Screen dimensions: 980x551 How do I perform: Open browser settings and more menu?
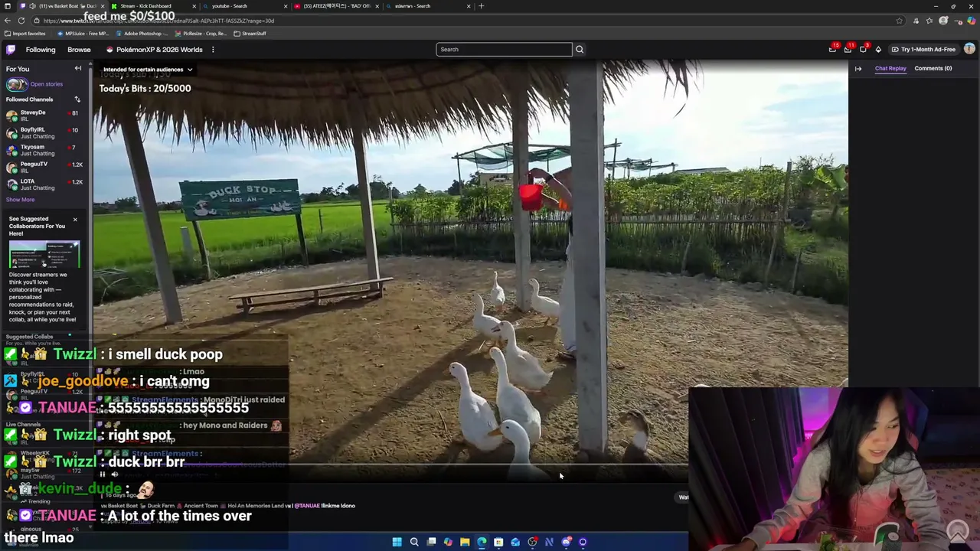[958, 21]
